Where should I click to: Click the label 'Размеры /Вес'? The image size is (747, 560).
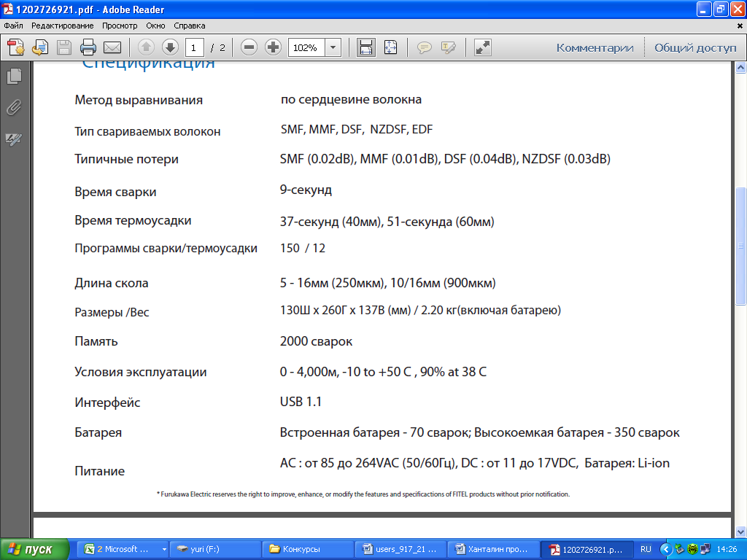(x=112, y=312)
